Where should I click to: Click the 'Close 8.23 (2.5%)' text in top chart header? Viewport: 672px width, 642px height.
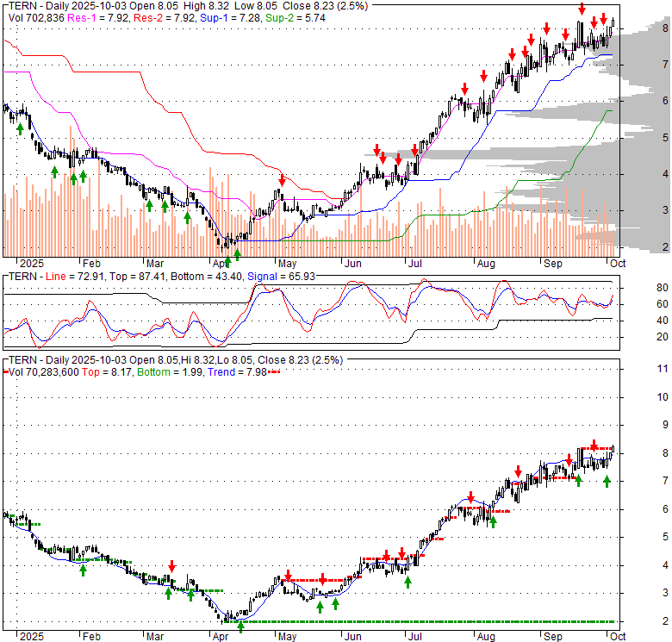click(x=327, y=6)
